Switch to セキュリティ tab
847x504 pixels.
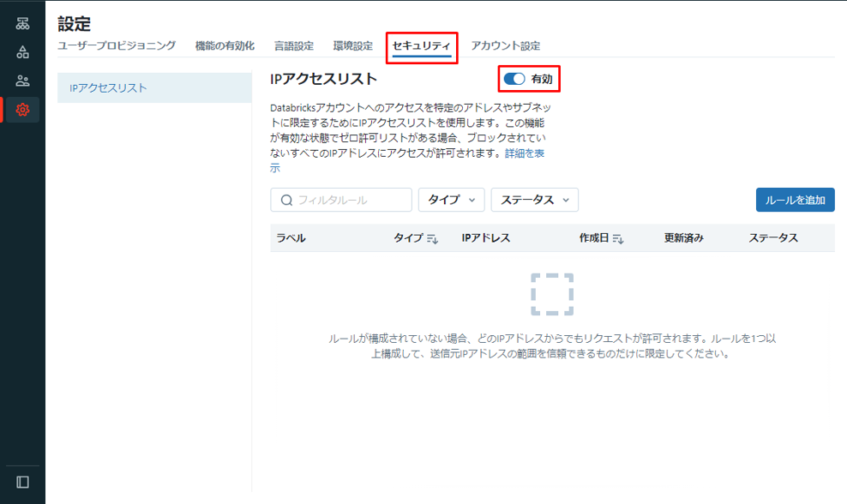pos(421,46)
